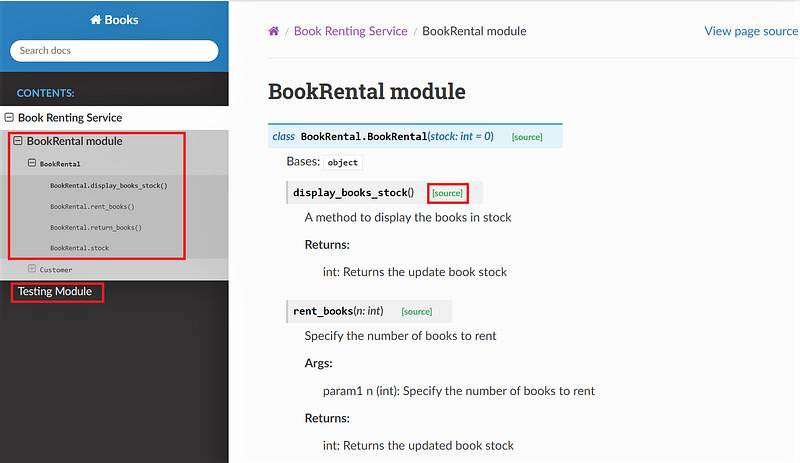800x463 pixels.
Task: Click the rent_books(n: int) method signature
Action: pyautogui.click(x=338, y=311)
